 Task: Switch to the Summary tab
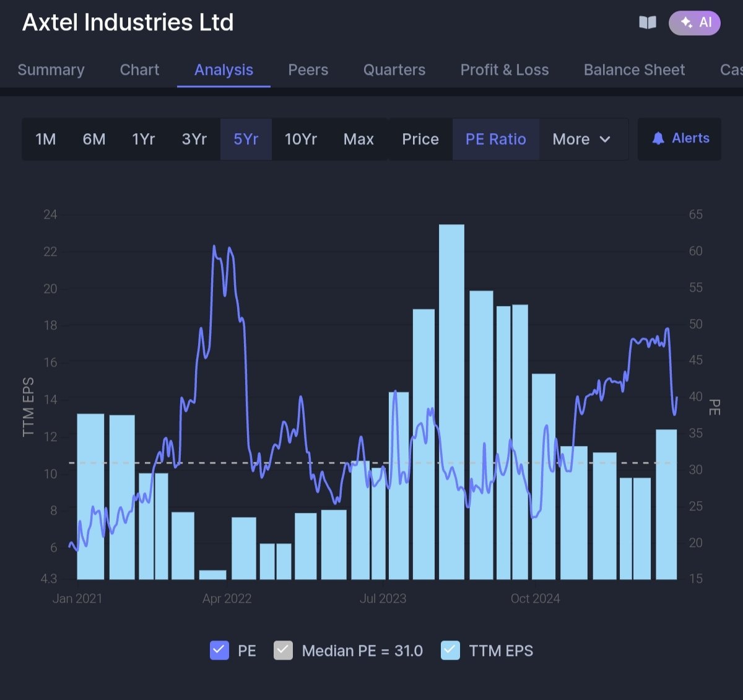tap(51, 70)
